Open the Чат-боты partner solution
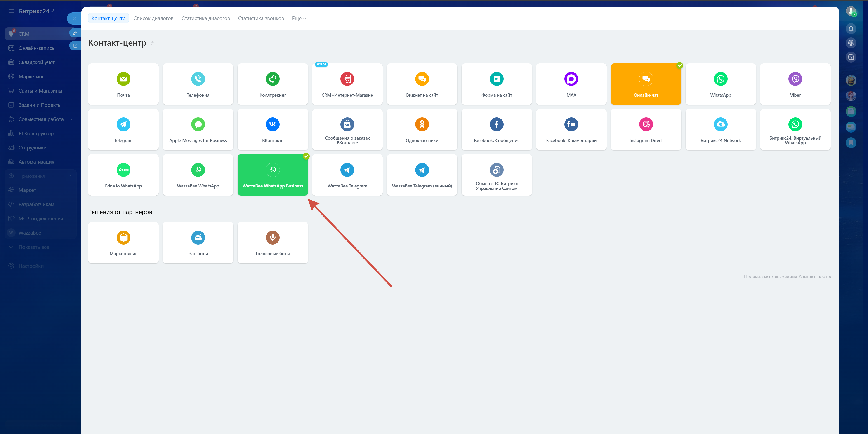This screenshot has height=434, width=868. [x=198, y=243]
